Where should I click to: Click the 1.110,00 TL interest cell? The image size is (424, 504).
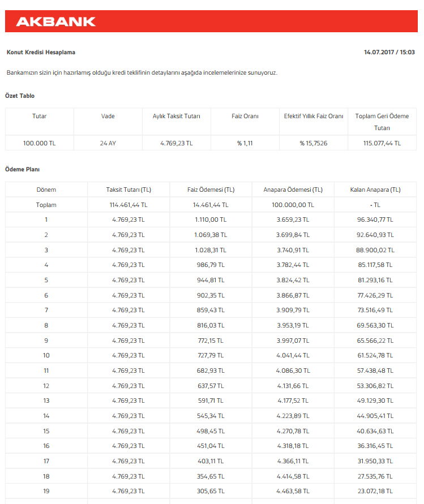[x=211, y=219]
